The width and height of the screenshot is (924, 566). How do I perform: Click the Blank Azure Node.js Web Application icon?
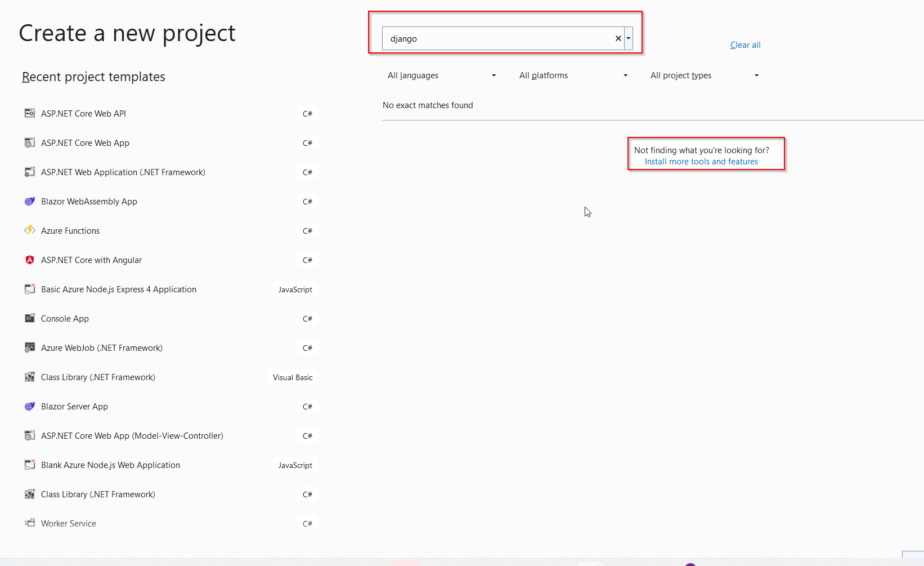(30, 465)
